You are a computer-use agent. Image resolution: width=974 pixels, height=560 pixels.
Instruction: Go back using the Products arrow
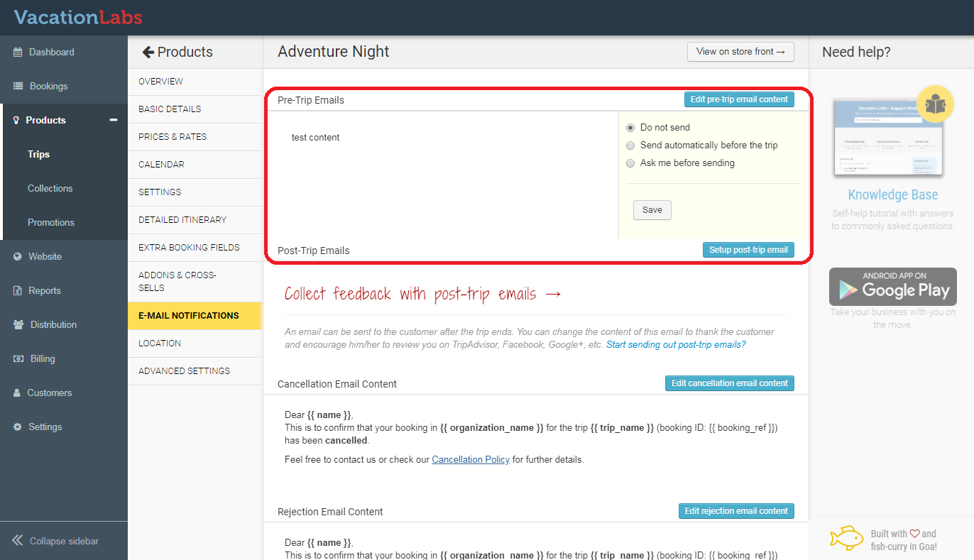pos(148,52)
